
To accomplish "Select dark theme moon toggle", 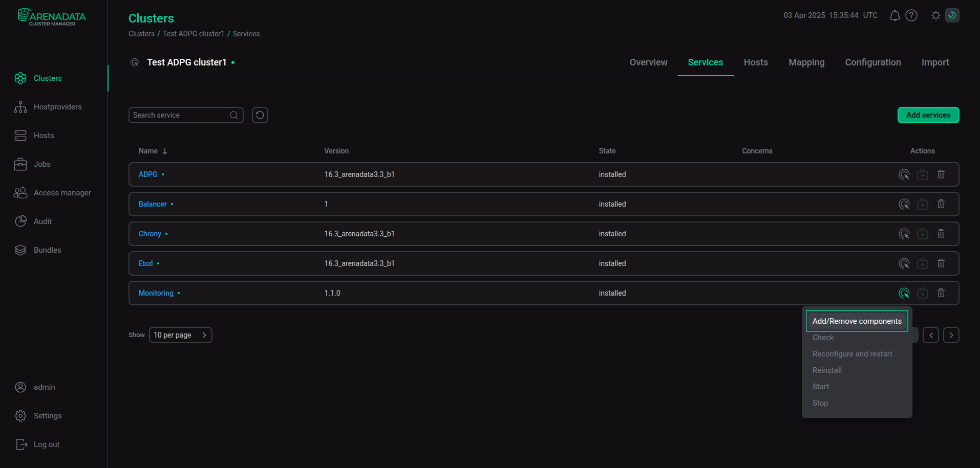I will point(952,15).
